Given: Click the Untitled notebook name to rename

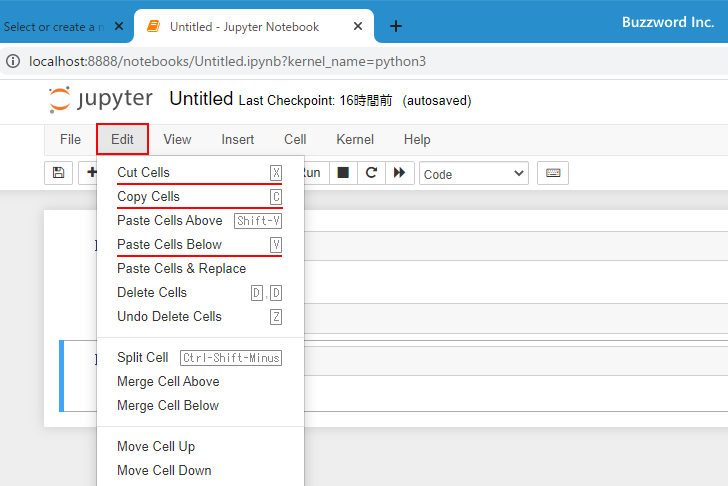Looking at the screenshot, I should click(x=201, y=99).
